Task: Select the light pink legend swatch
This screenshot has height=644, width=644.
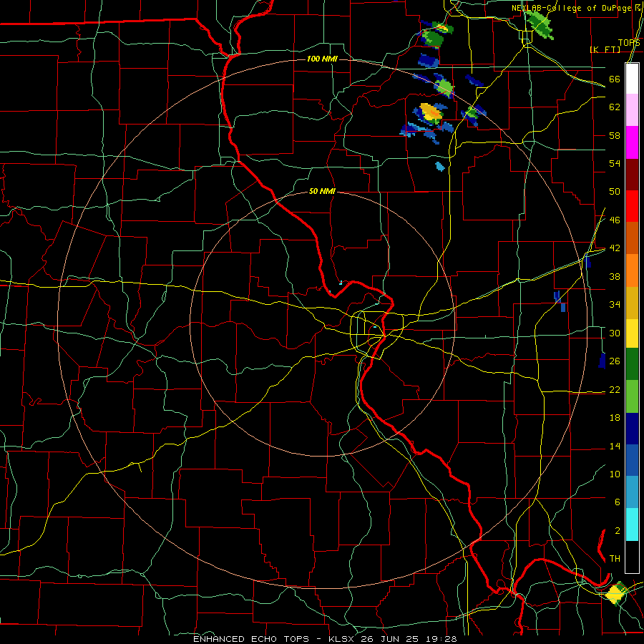Action: click(632, 110)
